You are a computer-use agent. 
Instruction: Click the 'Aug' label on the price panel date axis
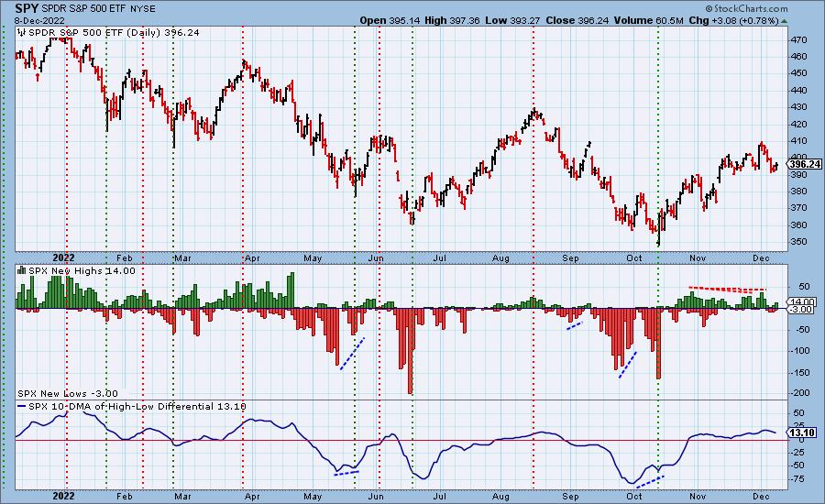point(500,258)
